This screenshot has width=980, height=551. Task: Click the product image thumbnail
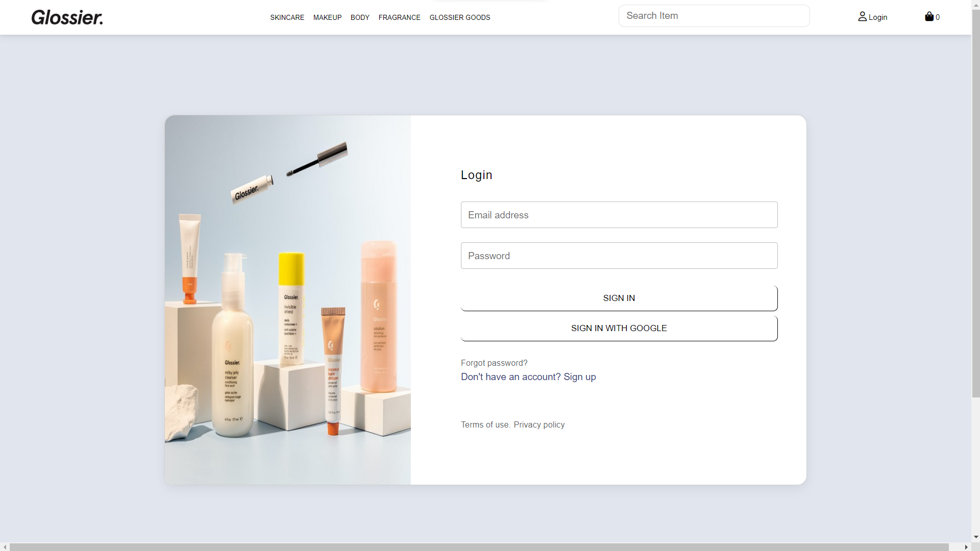[287, 300]
